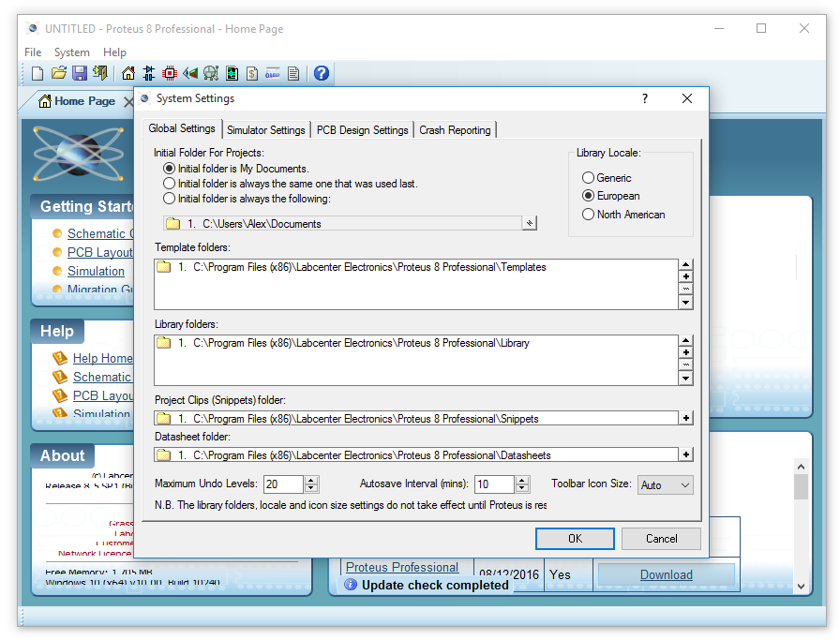Choose Generic library locale
This screenshot has width=840, height=640.
tap(607, 178)
